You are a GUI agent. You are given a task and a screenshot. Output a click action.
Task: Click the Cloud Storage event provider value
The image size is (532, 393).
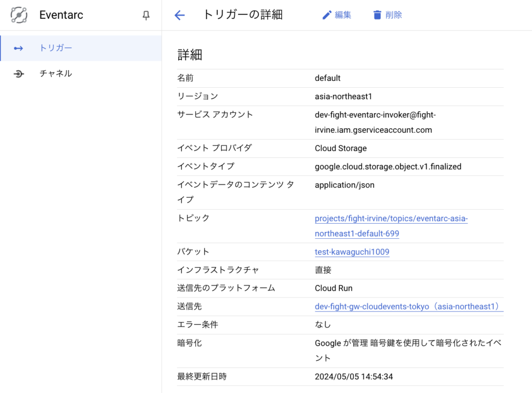[x=340, y=148]
